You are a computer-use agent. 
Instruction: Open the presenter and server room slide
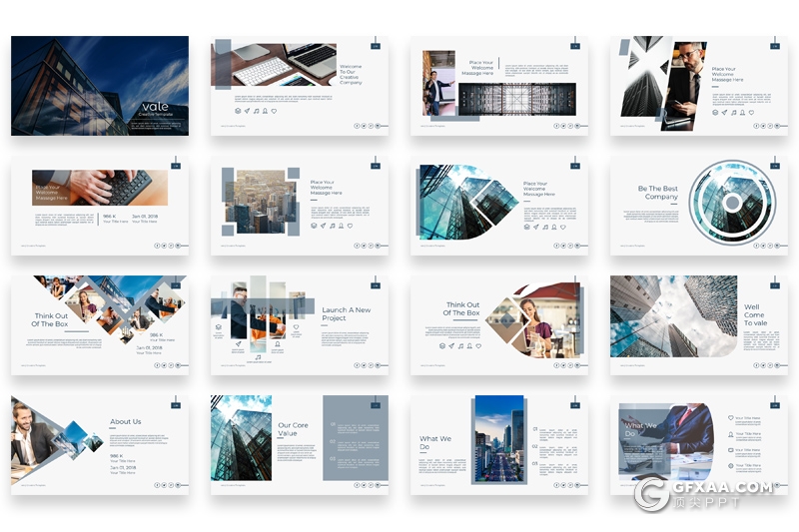[498, 86]
